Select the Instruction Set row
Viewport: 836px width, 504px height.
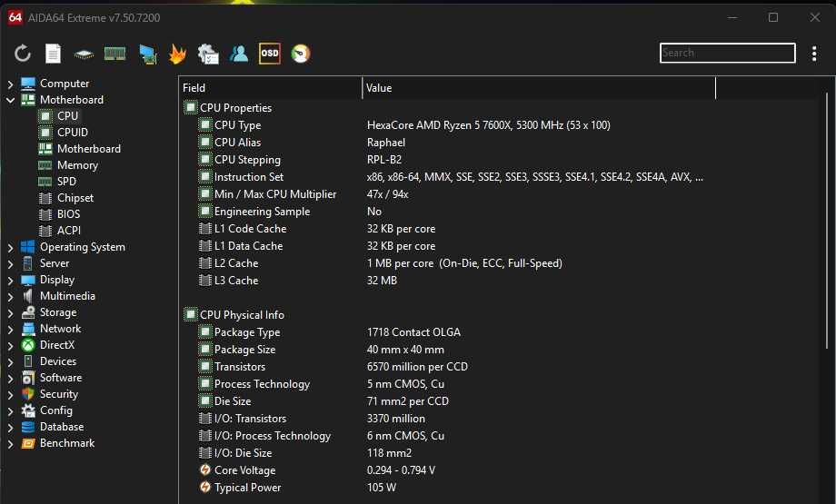click(456, 177)
